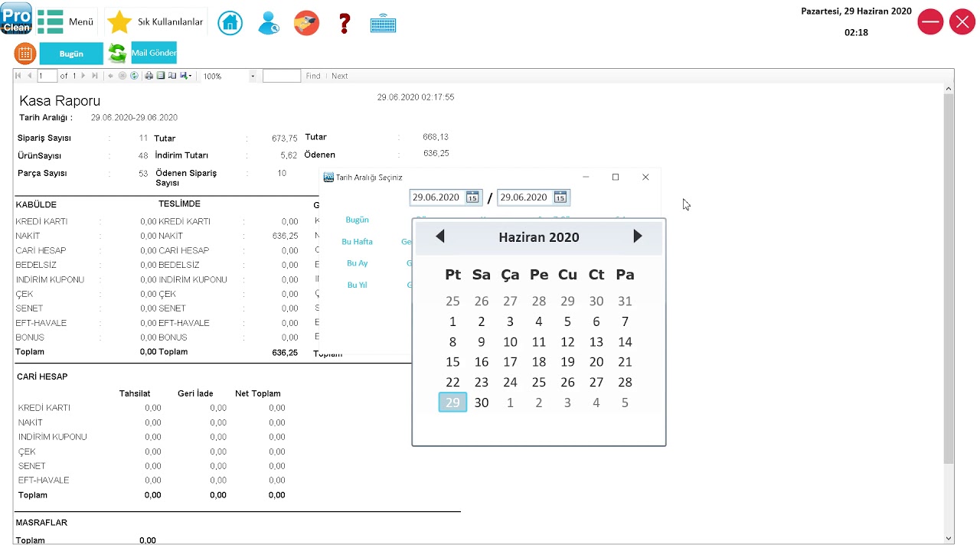Screen dimensions: 980x551
Task: Refresh report with green arrows icon
Action: tap(118, 54)
